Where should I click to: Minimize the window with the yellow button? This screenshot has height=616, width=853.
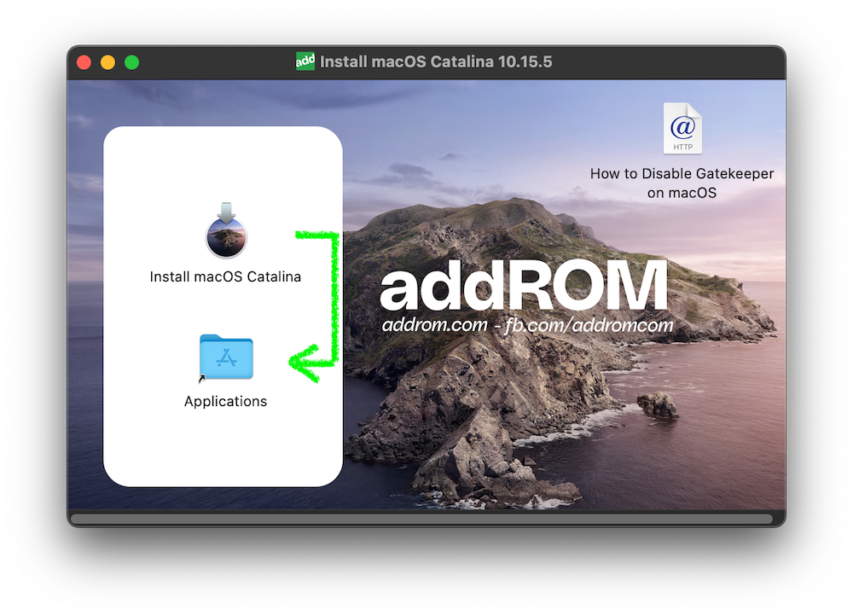click(107, 62)
